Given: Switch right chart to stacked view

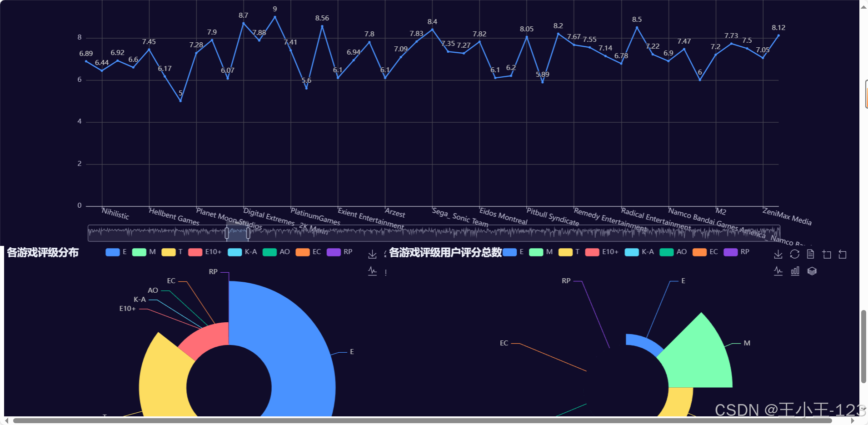Looking at the screenshot, I should coord(812,271).
